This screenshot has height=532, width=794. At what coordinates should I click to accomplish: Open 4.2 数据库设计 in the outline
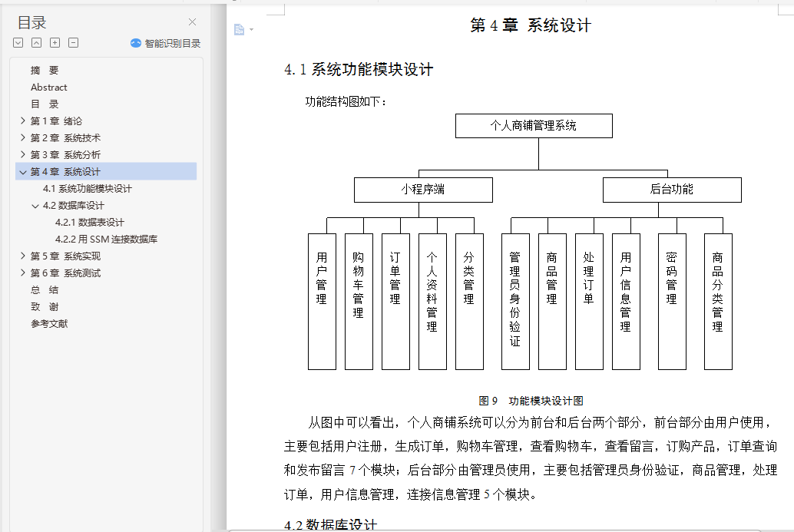[74, 206]
